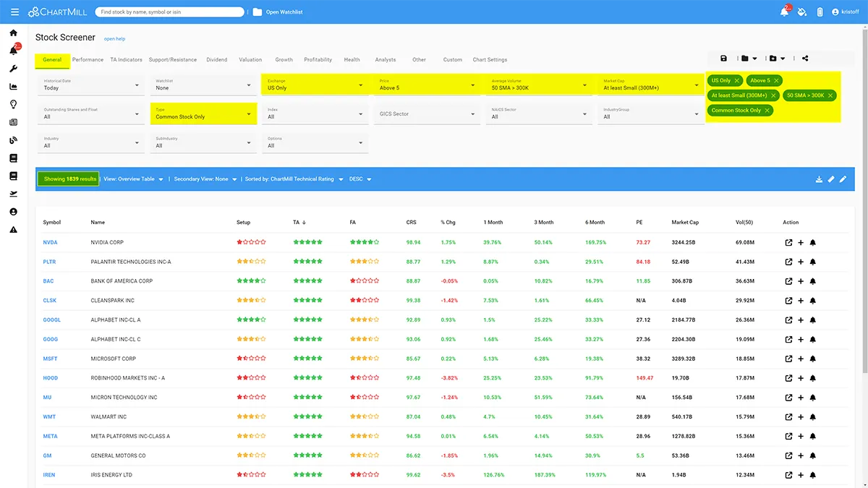Switch to the Dividend tab
The height and width of the screenshot is (488, 868).
(217, 60)
